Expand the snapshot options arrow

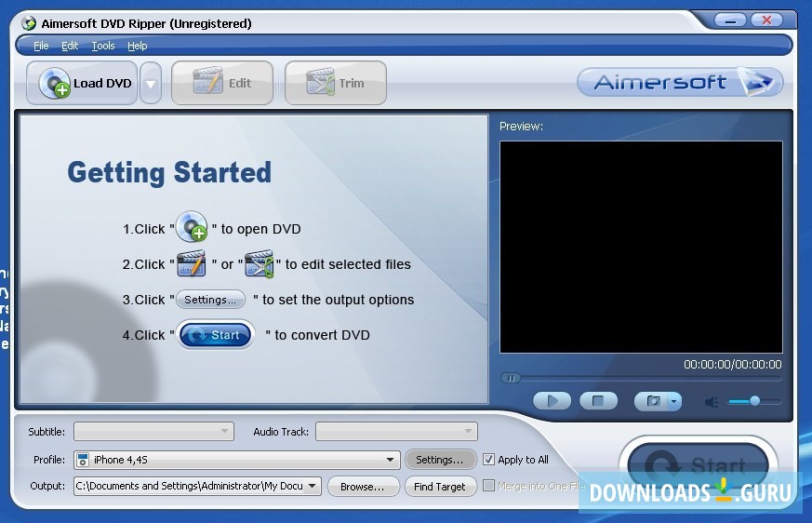point(673,401)
